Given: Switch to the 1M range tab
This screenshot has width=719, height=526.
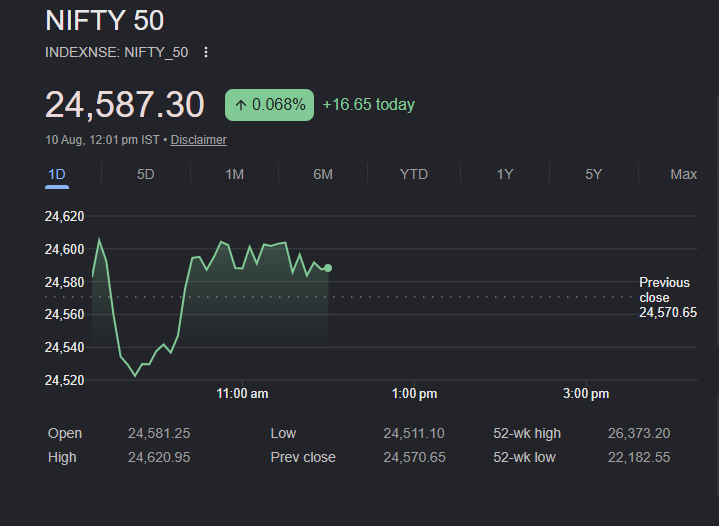Looking at the screenshot, I should point(234,174).
